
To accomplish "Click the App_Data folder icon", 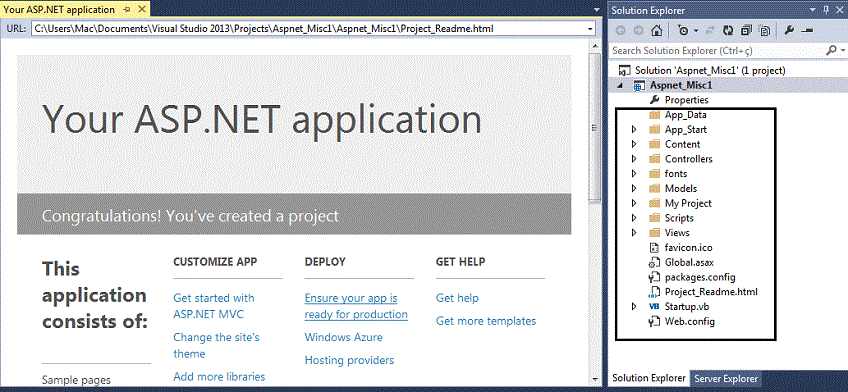I will pyautogui.click(x=654, y=115).
